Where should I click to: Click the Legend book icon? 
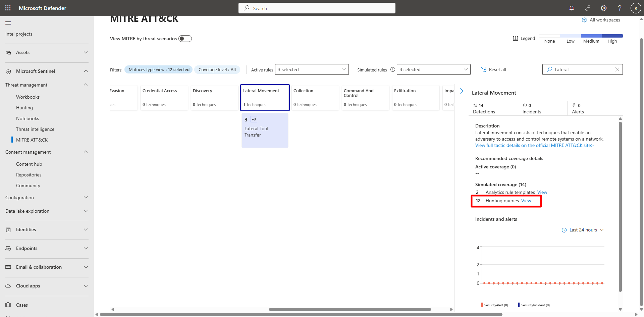tap(516, 38)
